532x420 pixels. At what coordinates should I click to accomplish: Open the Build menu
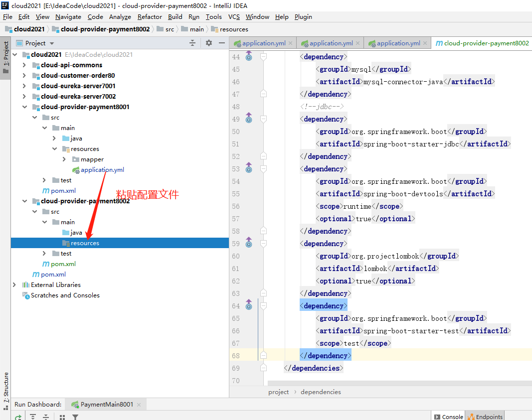(175, 16)
